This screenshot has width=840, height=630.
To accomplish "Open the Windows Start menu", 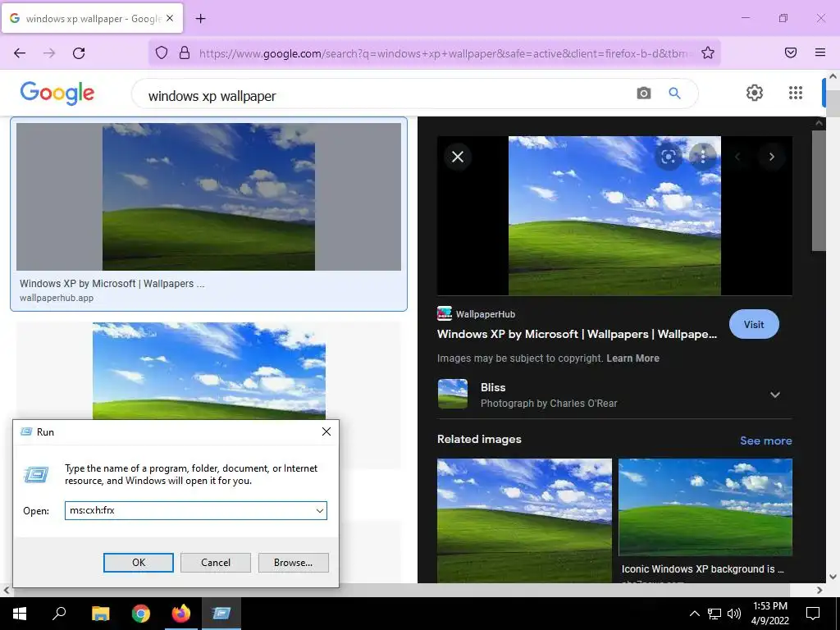I will coord(20,614).
